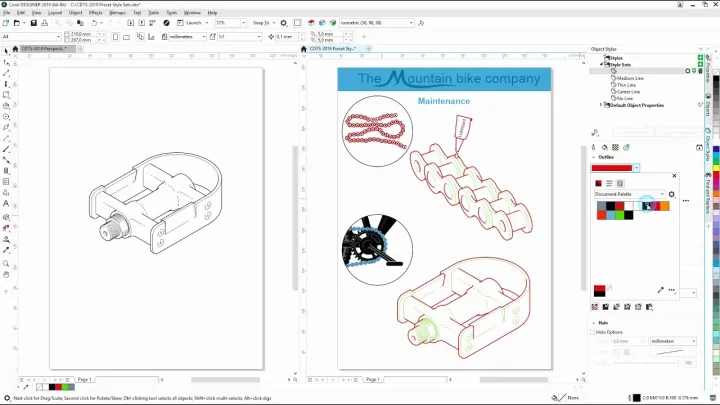The width and height of the screenshot is (720, 405).
Task: Open the zoom level 72% dropdown
Action: click(x=243, y=22)
